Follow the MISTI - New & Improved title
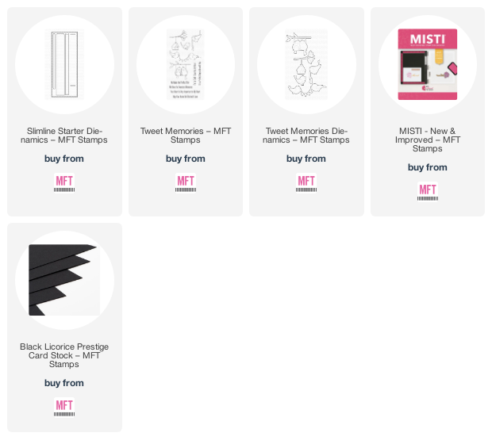This screenshot has width=492, height=448. tap(428, 140)
